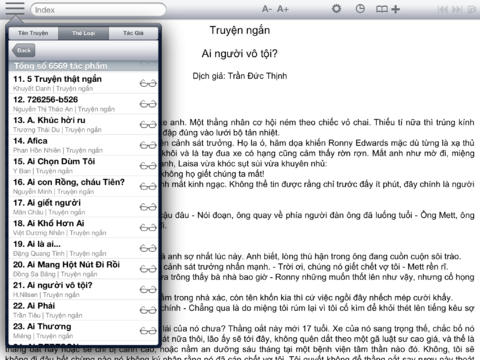The image size is (480, 360).
Task: Click glasses icon for Ai người vô tội?
Action: tap(148, 289)
